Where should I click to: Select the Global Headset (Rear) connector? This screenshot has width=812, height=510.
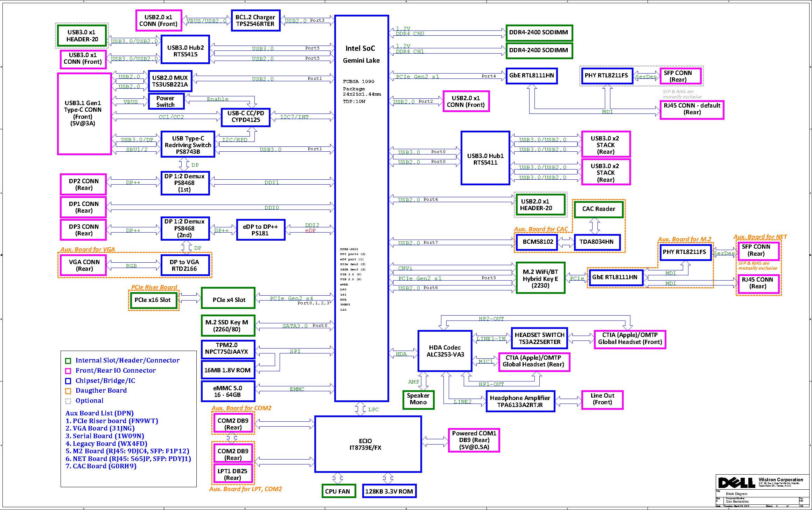(x=534, y=361)
